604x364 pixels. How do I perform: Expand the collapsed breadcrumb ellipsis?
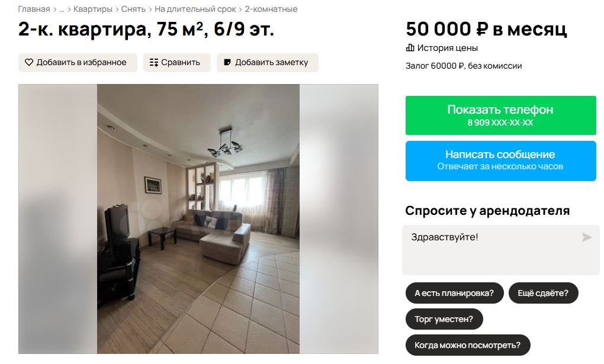pos(62,9)
